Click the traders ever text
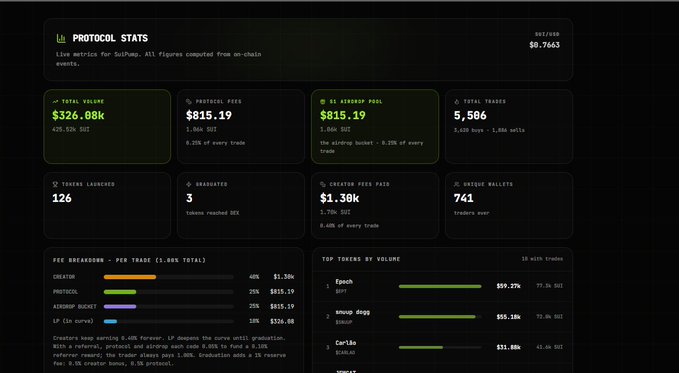This screenshot has width=679, height=373. [x=472, y=213]
